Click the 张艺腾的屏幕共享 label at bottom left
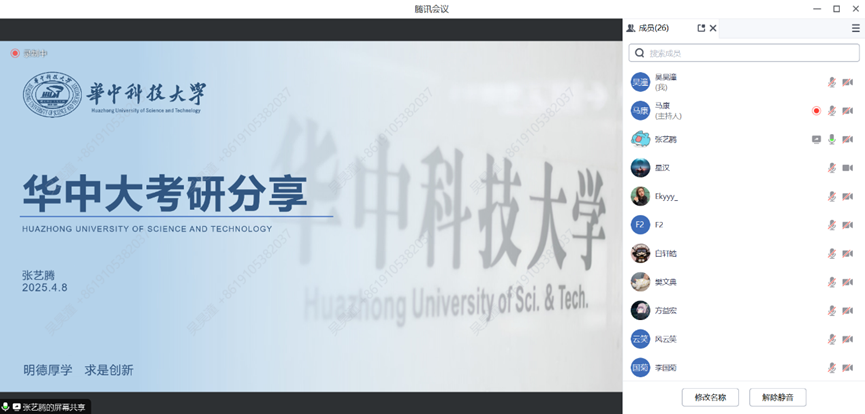Screen dimensions: 865x414 tap(54, 407)
